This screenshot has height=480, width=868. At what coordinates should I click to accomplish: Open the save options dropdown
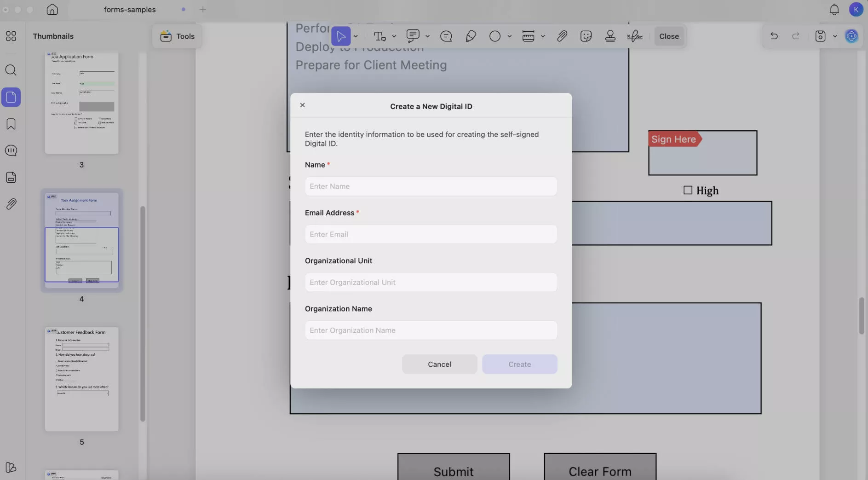836,36
